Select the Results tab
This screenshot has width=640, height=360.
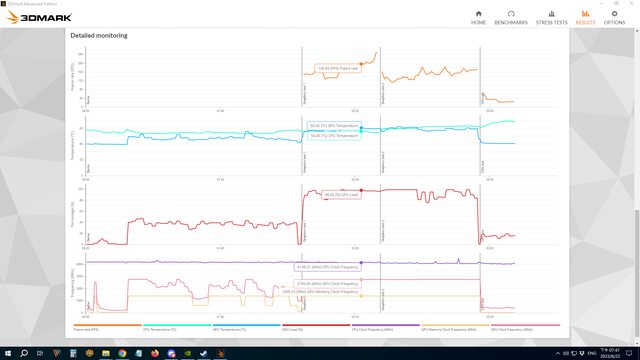point(585,18)
